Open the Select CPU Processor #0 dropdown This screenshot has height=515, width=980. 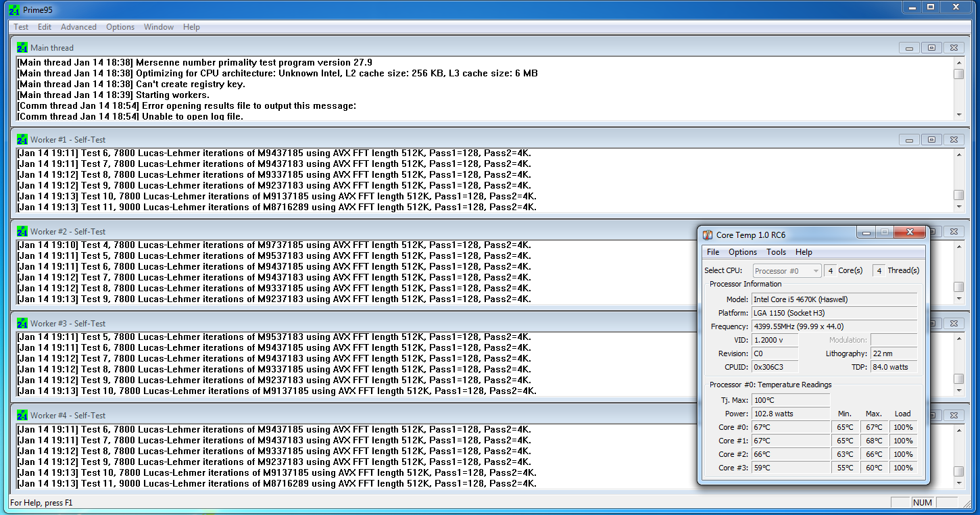(x=787, y=270)
